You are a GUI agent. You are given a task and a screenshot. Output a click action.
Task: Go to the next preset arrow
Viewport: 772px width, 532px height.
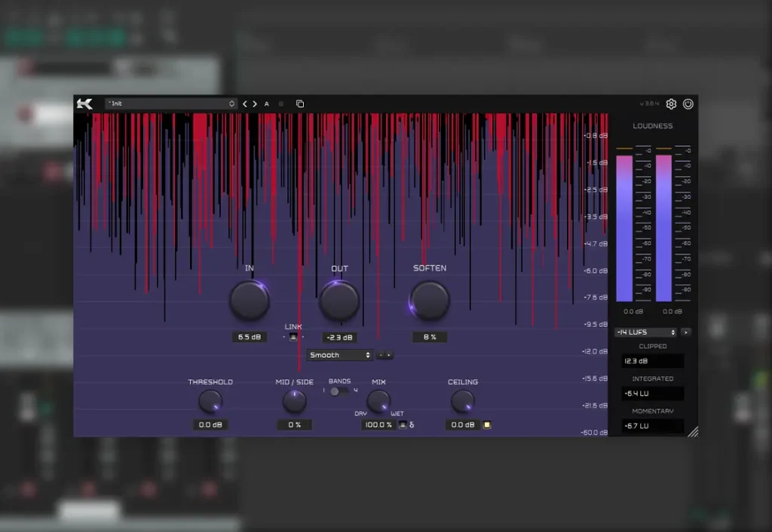[x=255, y=104]
